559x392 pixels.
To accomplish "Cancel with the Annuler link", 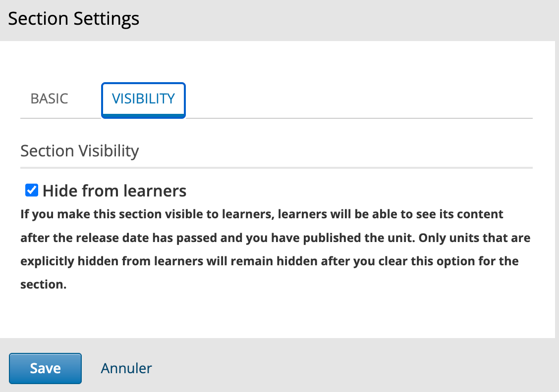I will [126, 369].
